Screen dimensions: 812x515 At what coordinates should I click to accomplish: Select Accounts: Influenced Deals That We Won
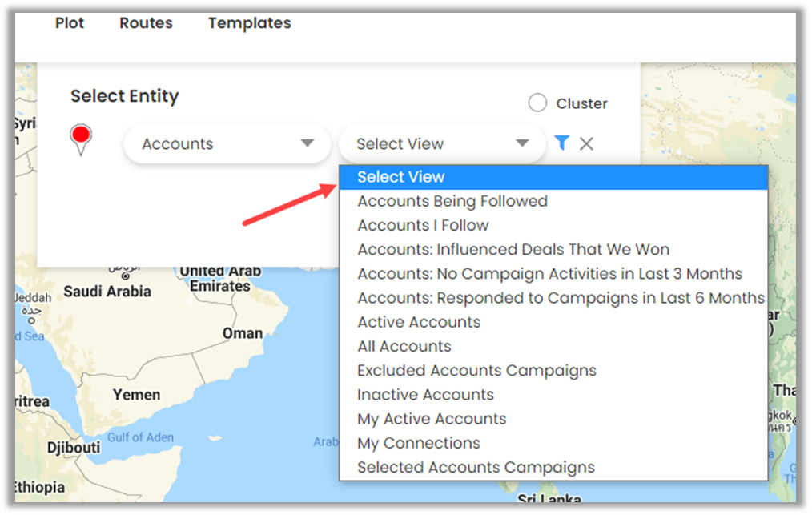click(x=513, y=249)
